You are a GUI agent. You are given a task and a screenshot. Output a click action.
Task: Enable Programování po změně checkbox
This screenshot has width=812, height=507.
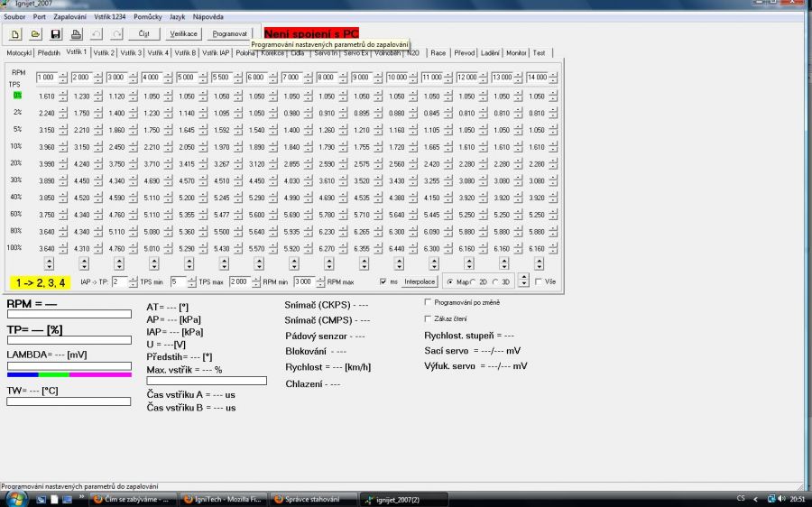428,303
